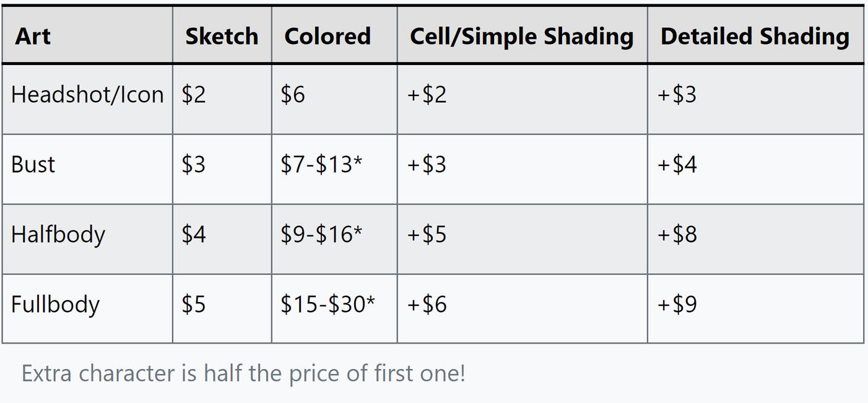Click the Bust detailed shading +$4
868x403 pixels.
click(x=677, y=165)
